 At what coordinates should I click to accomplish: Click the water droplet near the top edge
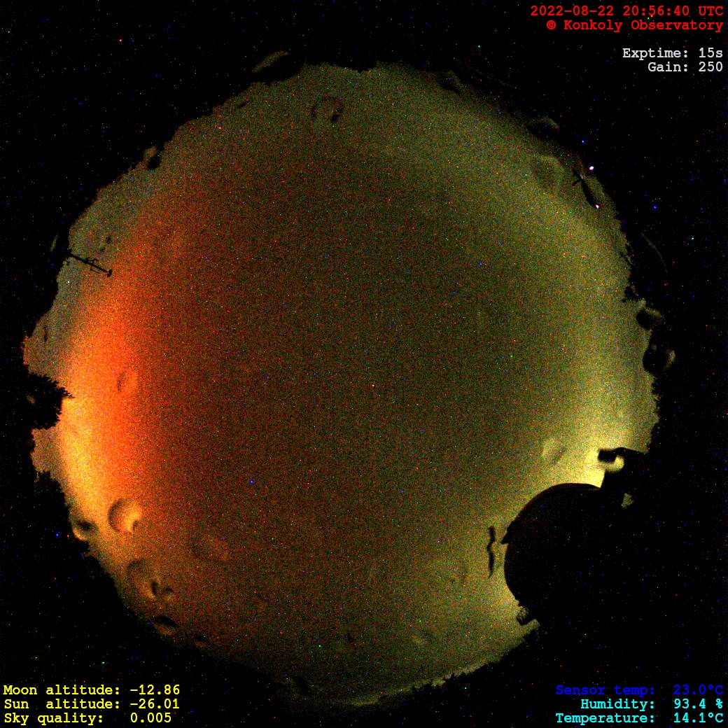coord(328,108)
